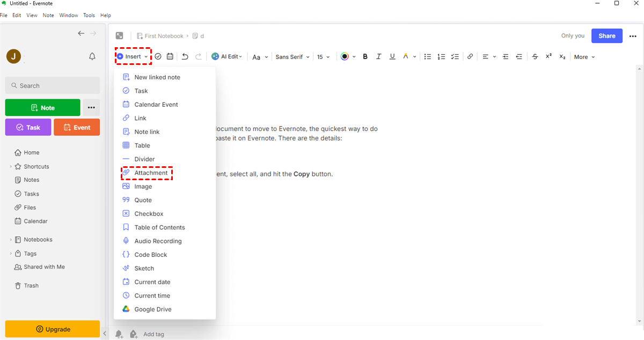644x340 pixels.
Task: Insert a bulleted list
Action: pos(428,56)
